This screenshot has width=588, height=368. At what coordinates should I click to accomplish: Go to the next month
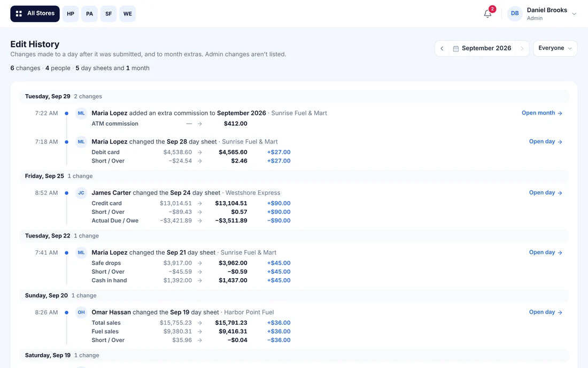522,48
